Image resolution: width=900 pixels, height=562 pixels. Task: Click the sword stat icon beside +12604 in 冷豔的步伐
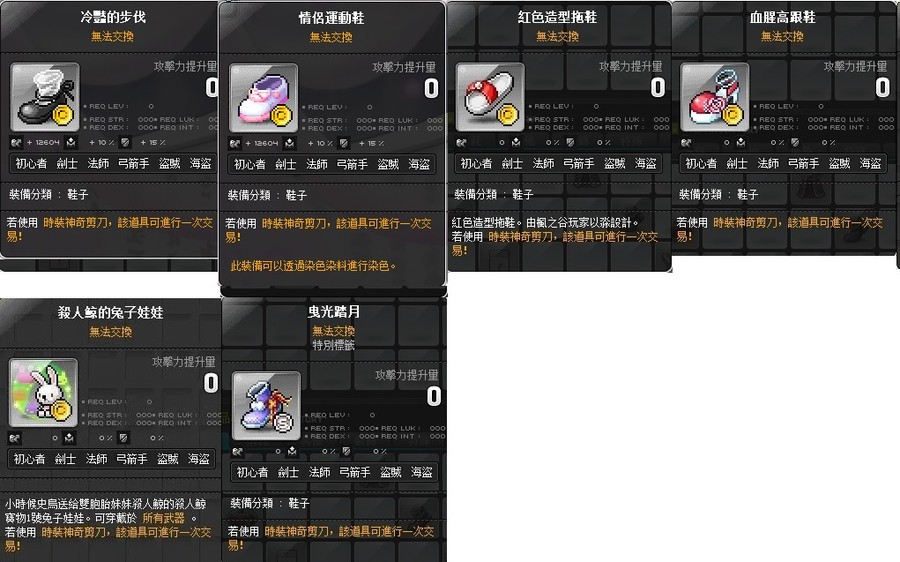16,142
